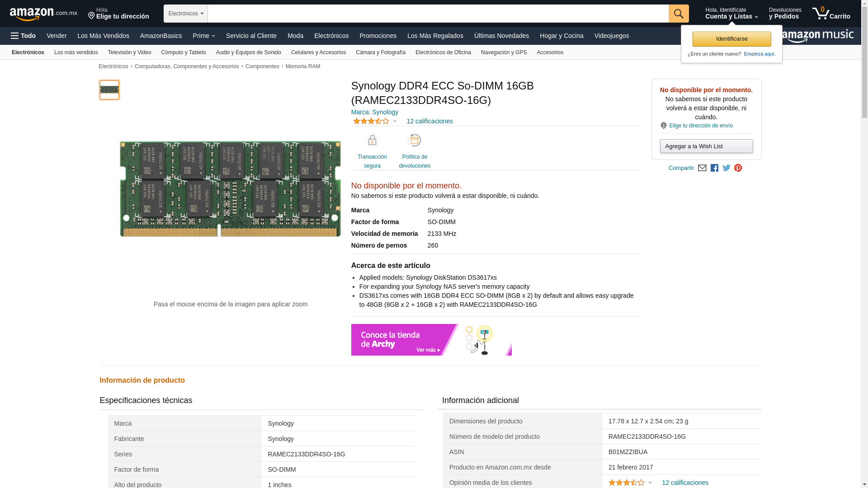
Task: Share product on Facebook icon
Action: pyautogui.click(x=714, y=168)
